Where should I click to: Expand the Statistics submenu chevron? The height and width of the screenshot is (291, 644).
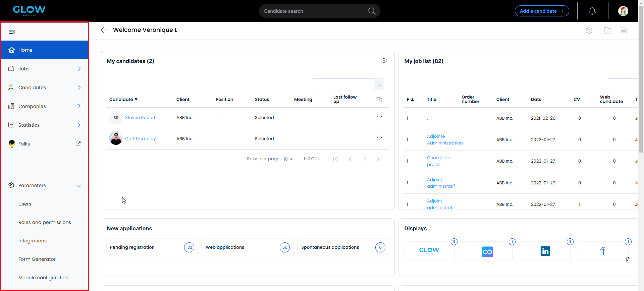tap(79, 125)
